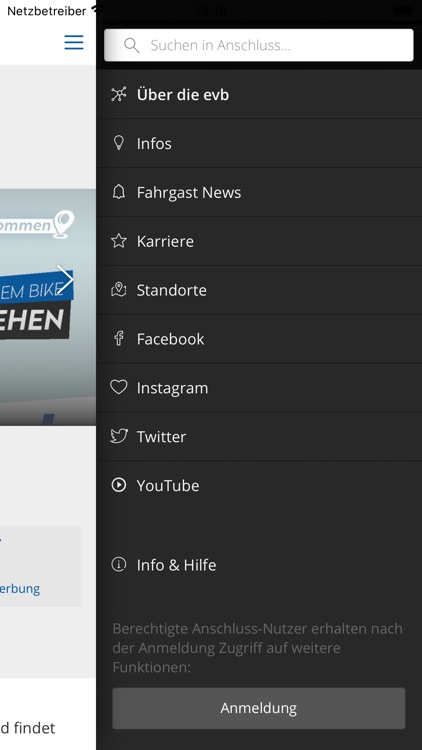
Task: Follow the partially visible 'erbung' link
Action: coord(20,588)
